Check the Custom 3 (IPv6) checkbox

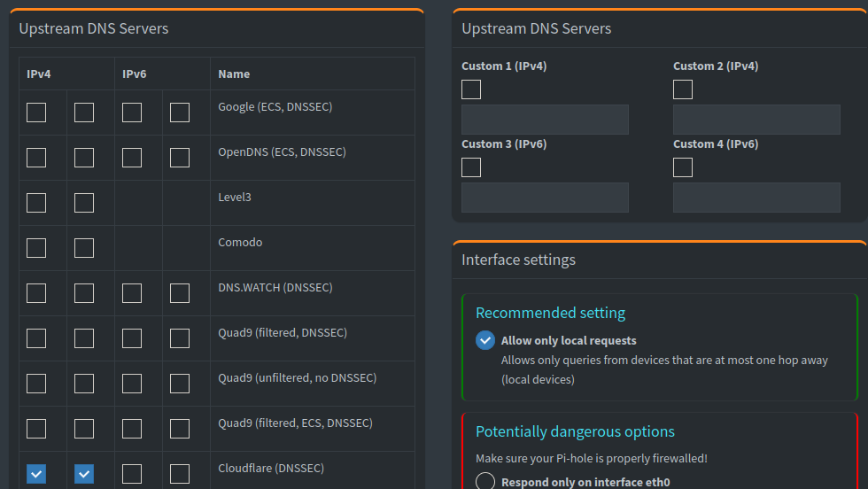[471, 167]
